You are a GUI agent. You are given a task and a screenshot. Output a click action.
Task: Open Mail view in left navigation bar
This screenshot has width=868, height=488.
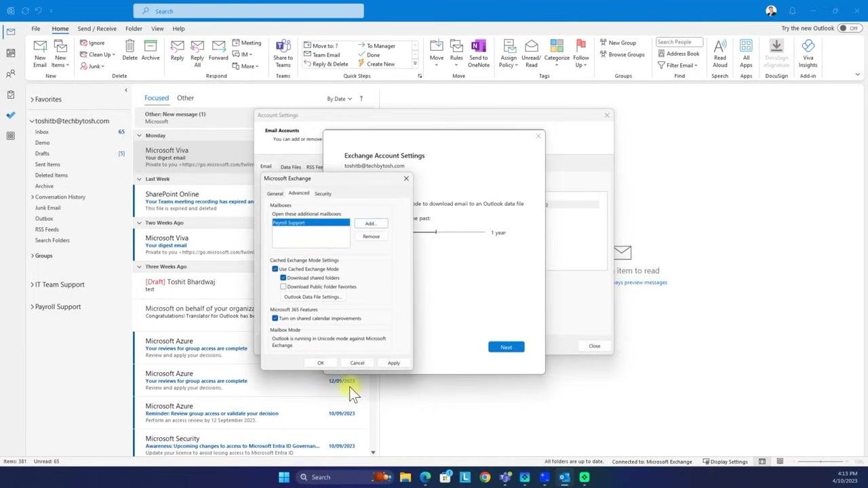(x=10, y=32)
